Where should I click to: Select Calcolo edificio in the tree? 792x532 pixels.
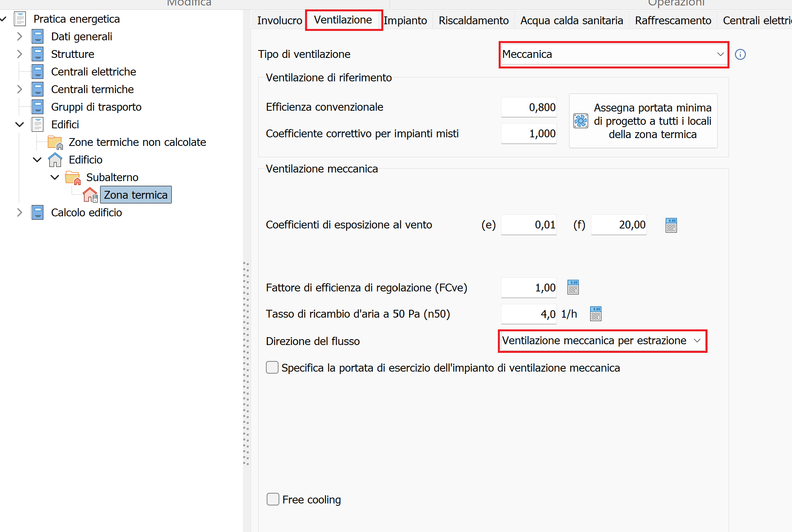tap(86, 212)
